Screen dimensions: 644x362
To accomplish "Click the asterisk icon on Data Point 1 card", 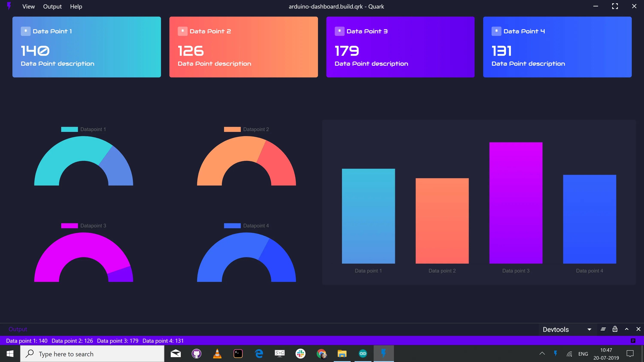I will click(26, 31).
